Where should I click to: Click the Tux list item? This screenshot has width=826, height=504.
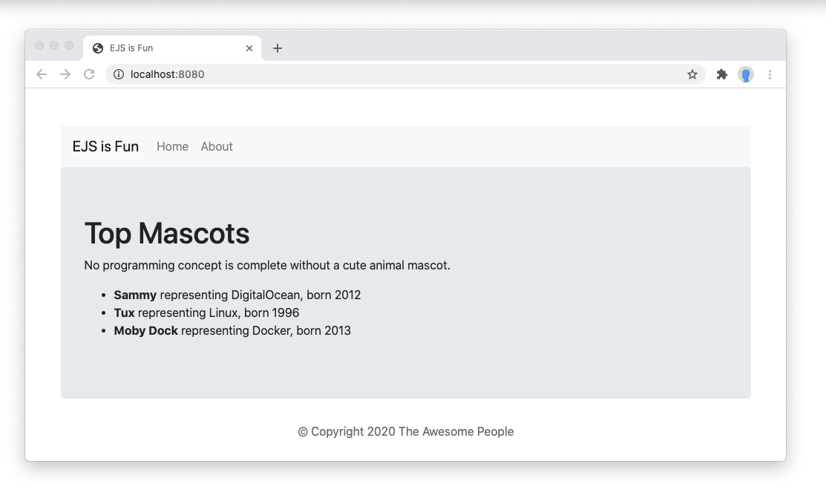pos(206,312)
